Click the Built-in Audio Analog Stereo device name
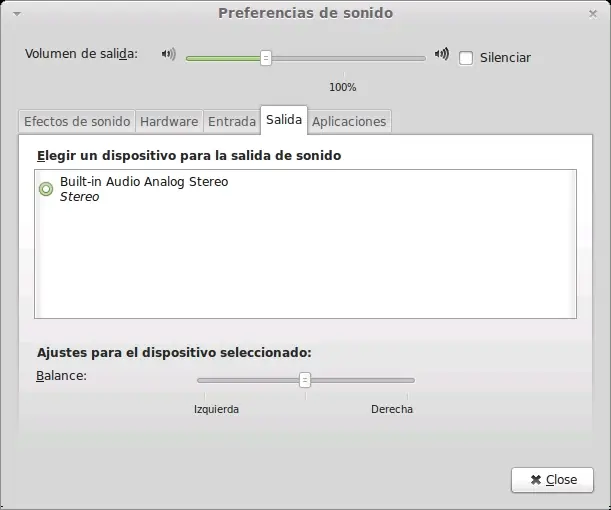The width and height of the screenshot is (611, 510). coord(144,182)
